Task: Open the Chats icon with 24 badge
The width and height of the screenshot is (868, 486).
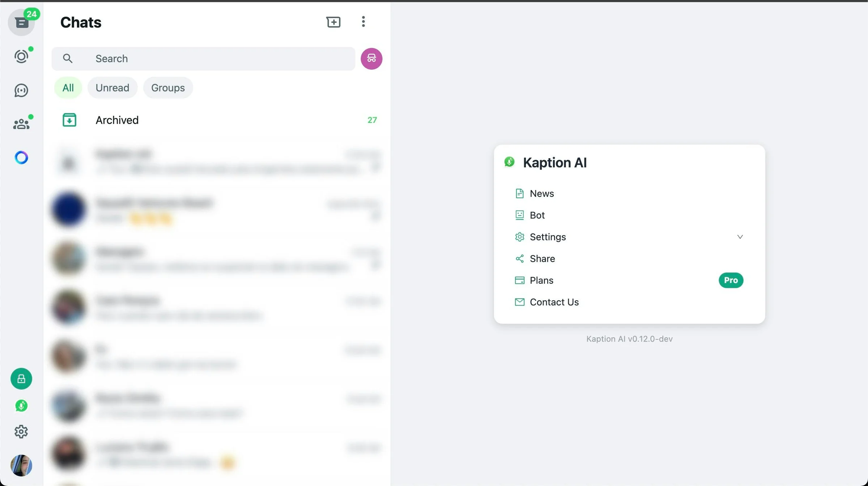Action: click(21, 22)
